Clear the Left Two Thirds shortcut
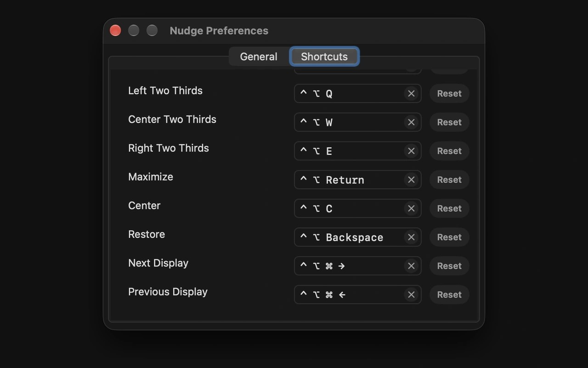588x368 pixels. 411,93
